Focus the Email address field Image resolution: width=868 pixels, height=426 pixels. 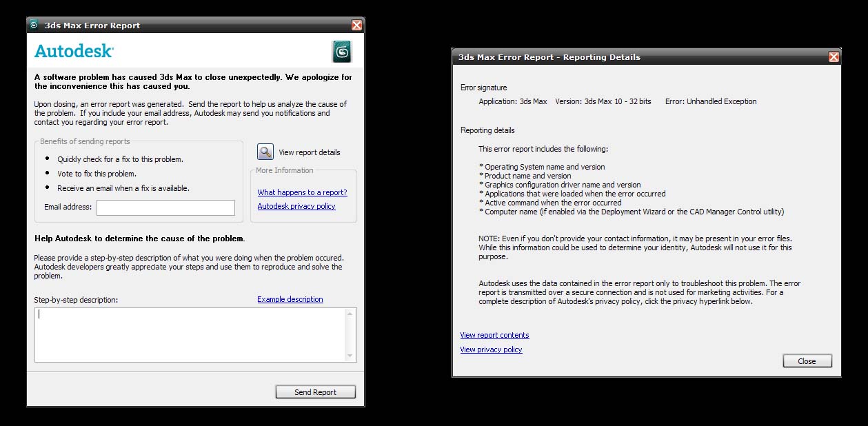pyautogui.click(x=165, y=207)
